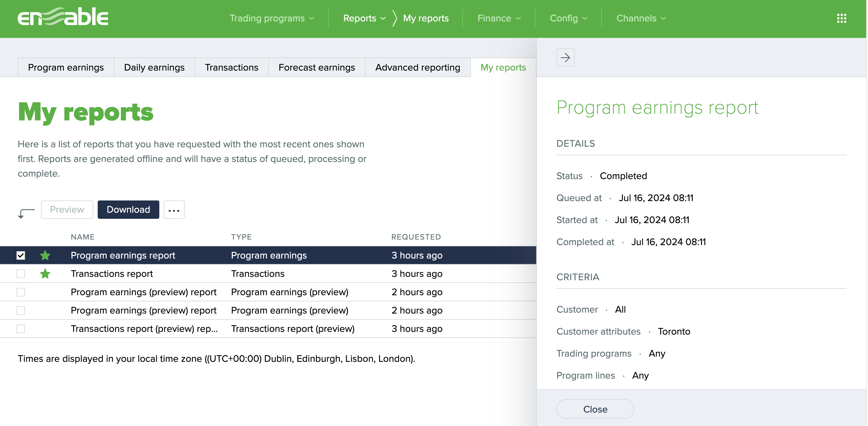Open the Finance dropdown in top navigation
The height and width of the screenshot is (426, 868).
tap(499, 18)
